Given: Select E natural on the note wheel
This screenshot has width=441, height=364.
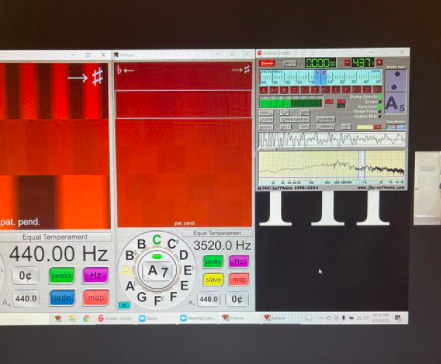Looking at the screenshot, I should pos(184,286).
